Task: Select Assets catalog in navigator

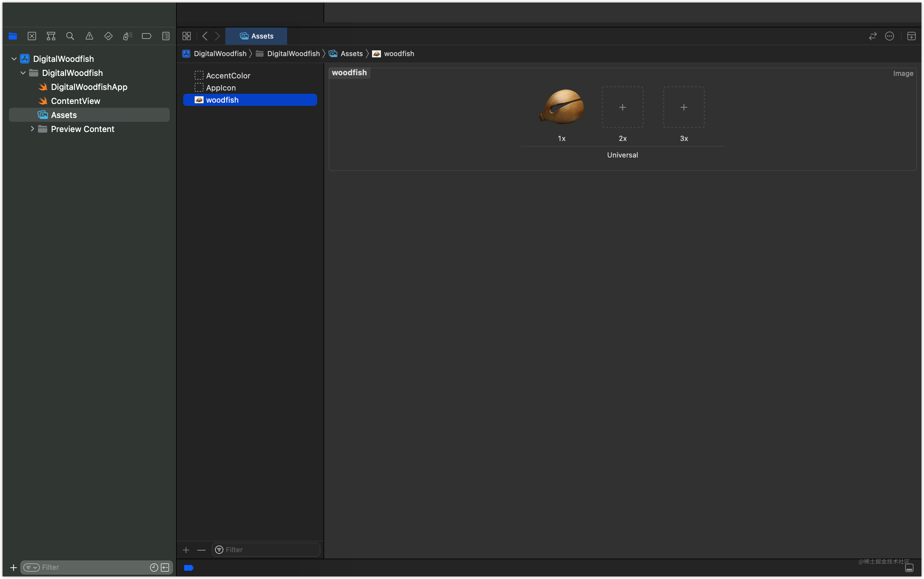Action: coord(89,115)
